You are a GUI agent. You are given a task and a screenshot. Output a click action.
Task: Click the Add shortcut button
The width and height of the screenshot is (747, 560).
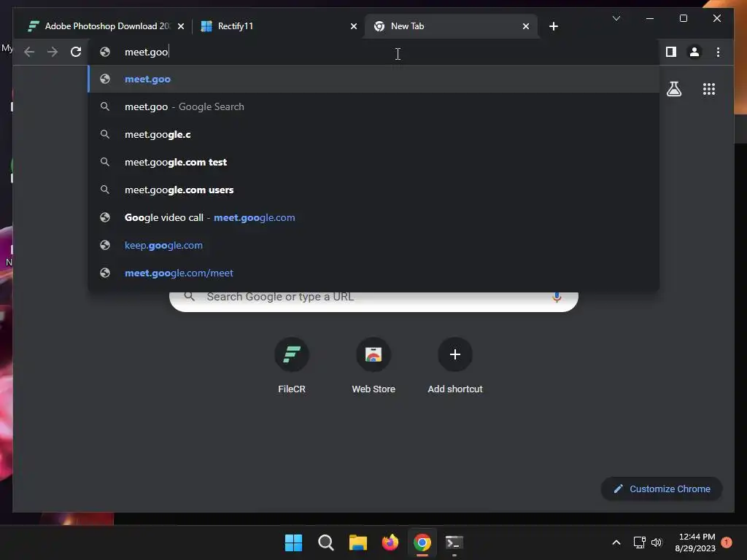455,366
